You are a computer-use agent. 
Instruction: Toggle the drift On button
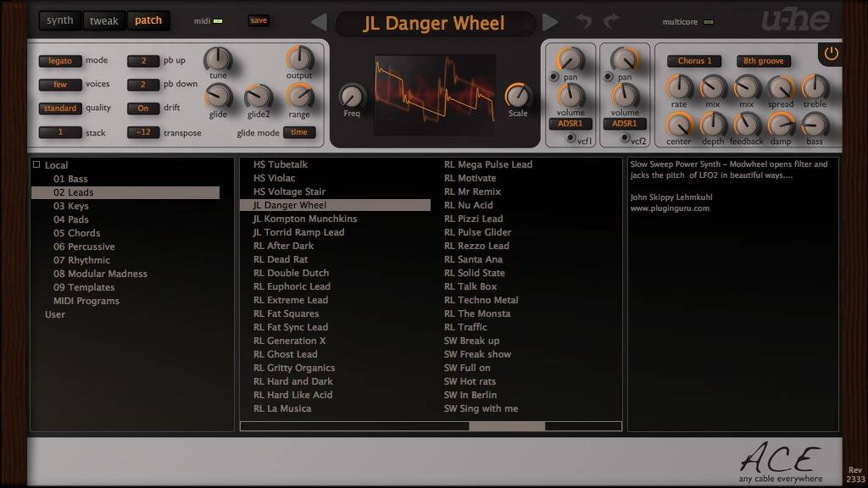[142, 108]
